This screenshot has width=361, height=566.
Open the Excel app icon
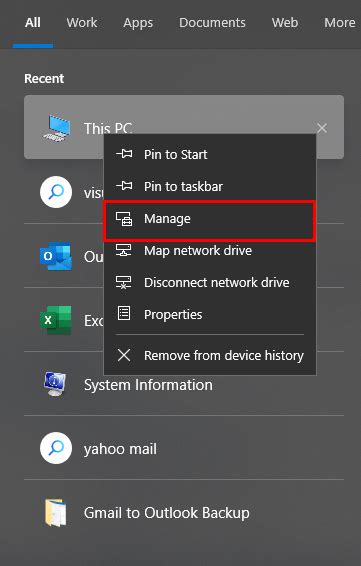(56, 320)
